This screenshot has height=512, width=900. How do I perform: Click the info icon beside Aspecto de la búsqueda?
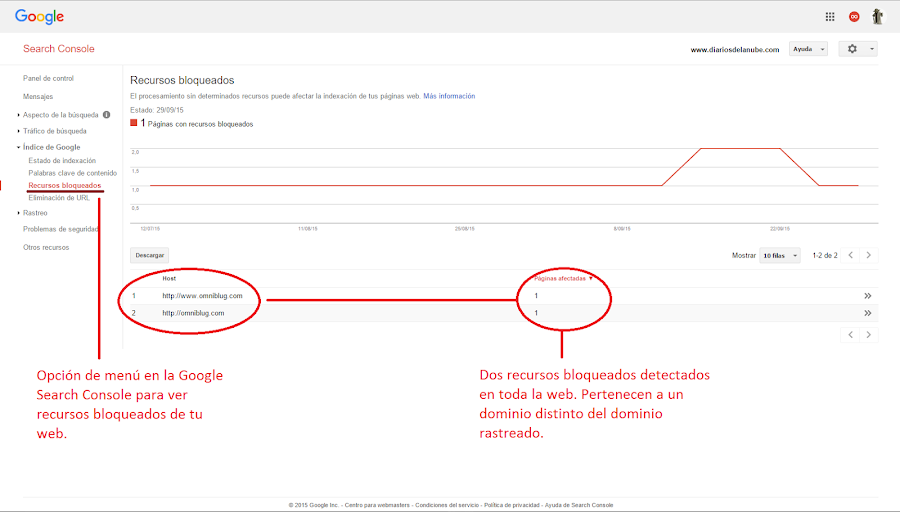(x=106, y=115)
